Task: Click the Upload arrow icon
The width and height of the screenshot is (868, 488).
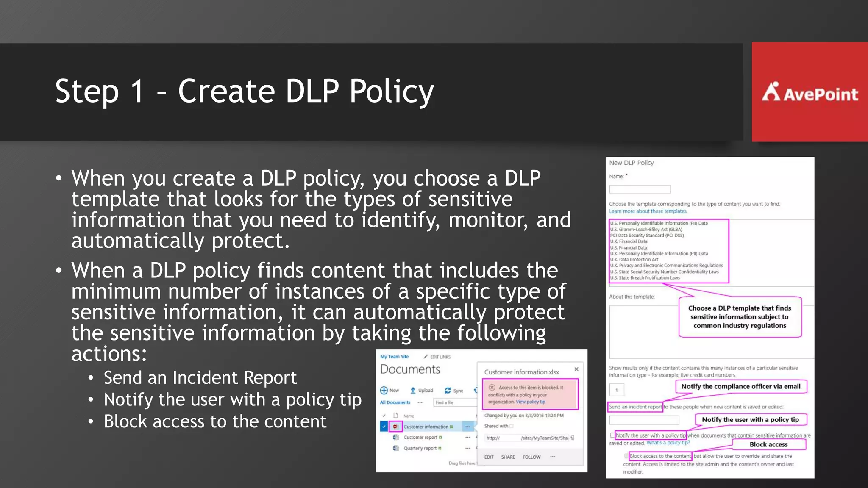Action: coord(413,390)
